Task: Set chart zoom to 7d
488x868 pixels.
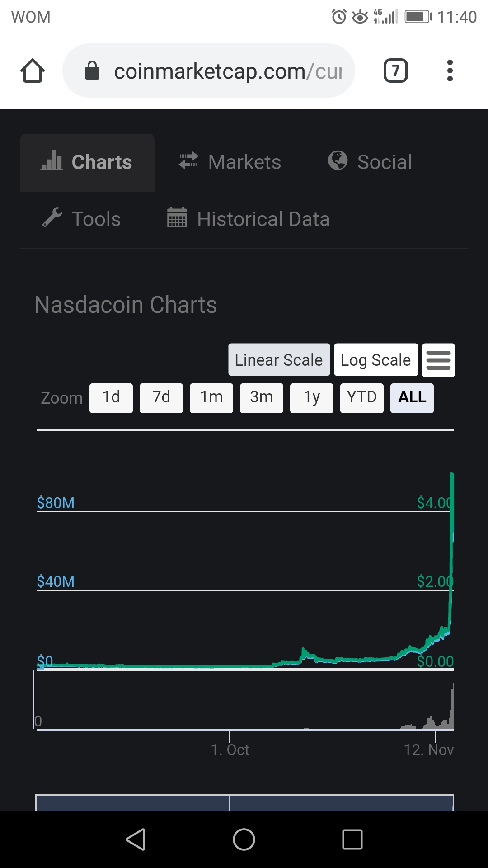Action: (x=161, y=398)
